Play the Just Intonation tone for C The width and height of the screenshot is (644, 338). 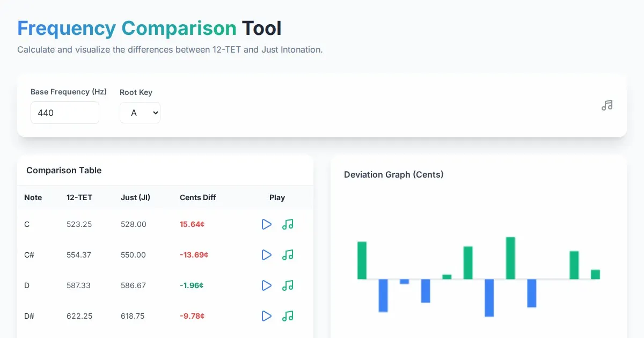(288, 224)
